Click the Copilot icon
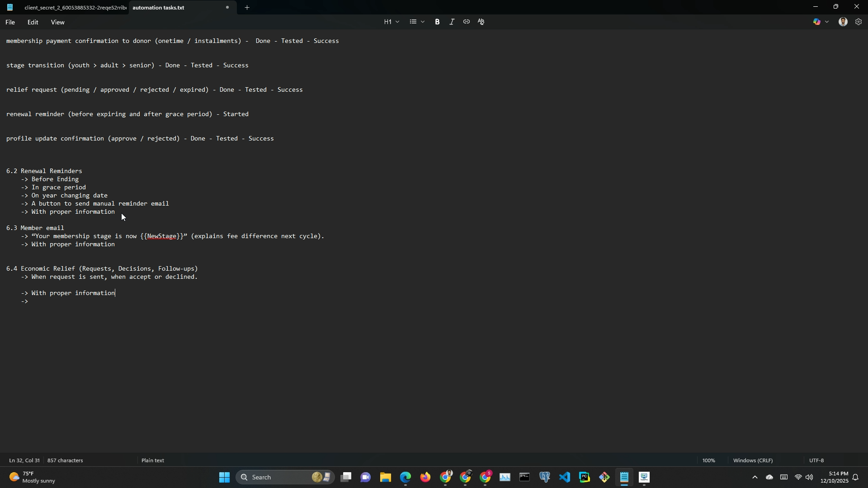 pyautogui.click(x=817, y=22)
